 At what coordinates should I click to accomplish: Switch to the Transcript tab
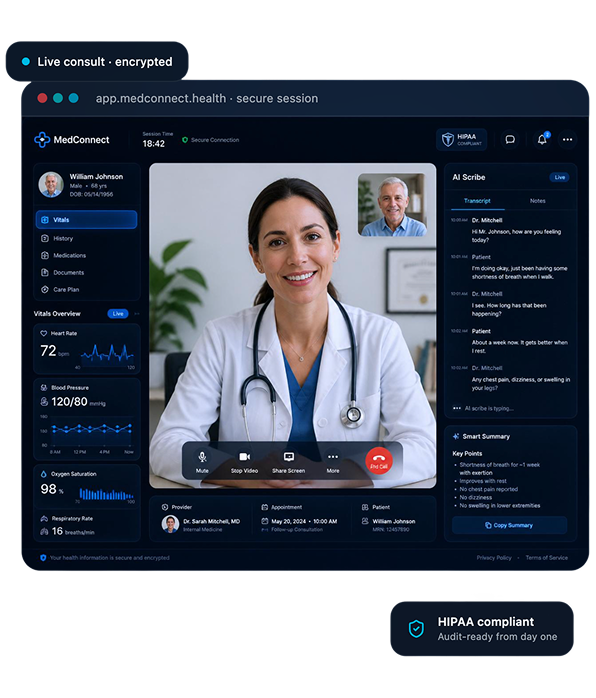477,201
